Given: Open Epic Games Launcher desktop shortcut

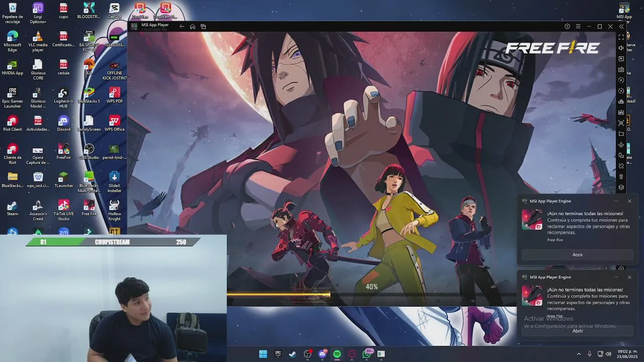Looking at the screenshot, I should [x=13, y=98].
